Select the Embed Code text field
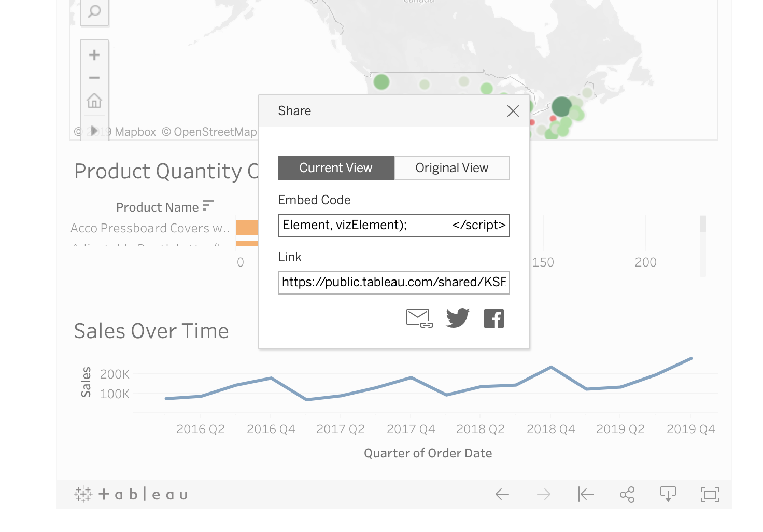763x532 pixels. [x=394, y=226]
